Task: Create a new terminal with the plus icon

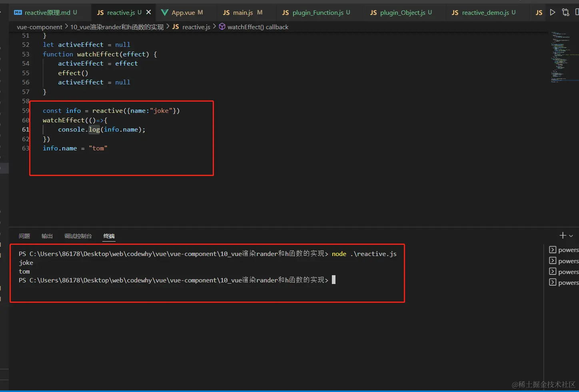Action: (563, 236)
